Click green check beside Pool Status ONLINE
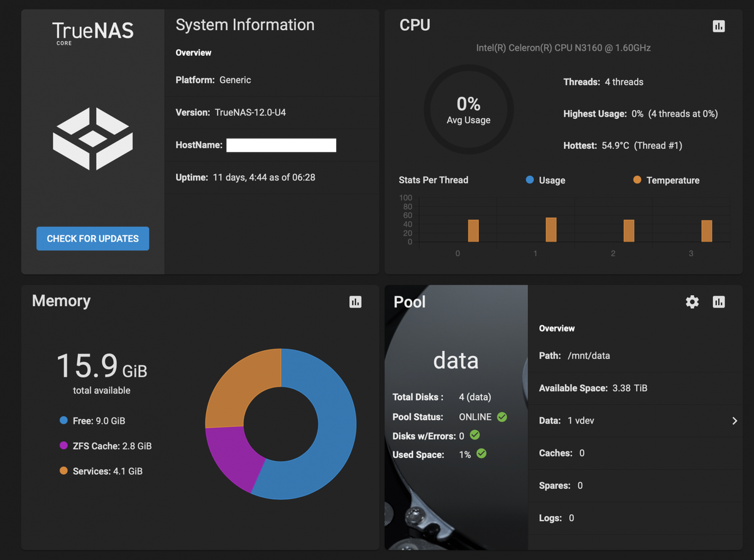The width and height of the screenshot is (754, 560). (x=501, y=417)
